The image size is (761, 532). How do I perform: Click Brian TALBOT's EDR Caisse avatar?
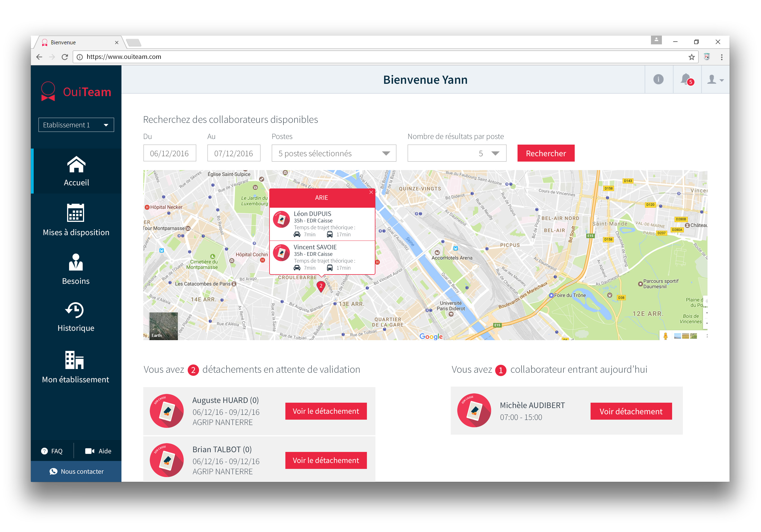pos(167,460)
